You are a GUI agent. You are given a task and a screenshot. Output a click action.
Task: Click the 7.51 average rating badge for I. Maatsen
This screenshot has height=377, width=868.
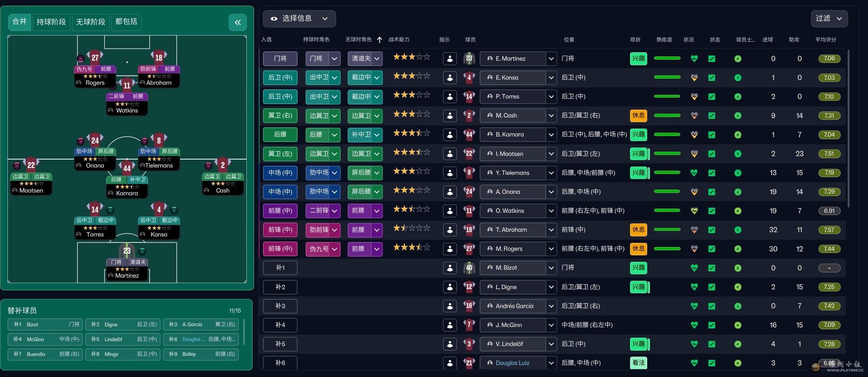coord(829,154)
